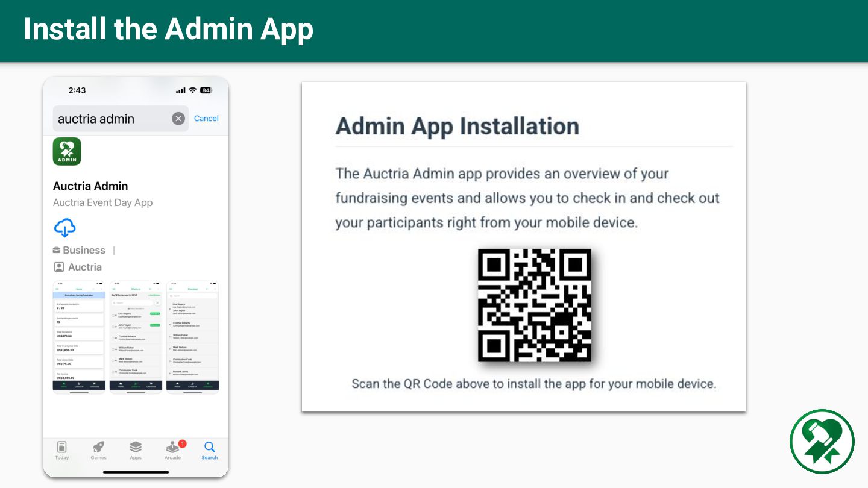Switch to the Today tab
This screenshot has height=488, width=868.
point(62,450)
